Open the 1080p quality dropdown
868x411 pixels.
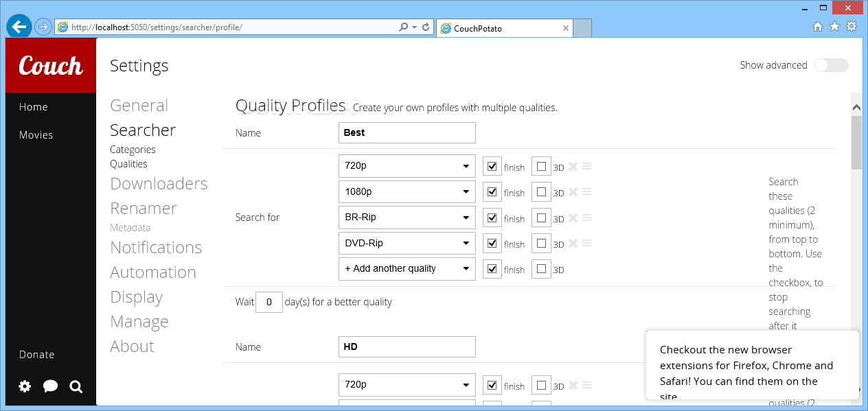coord(407,191)
